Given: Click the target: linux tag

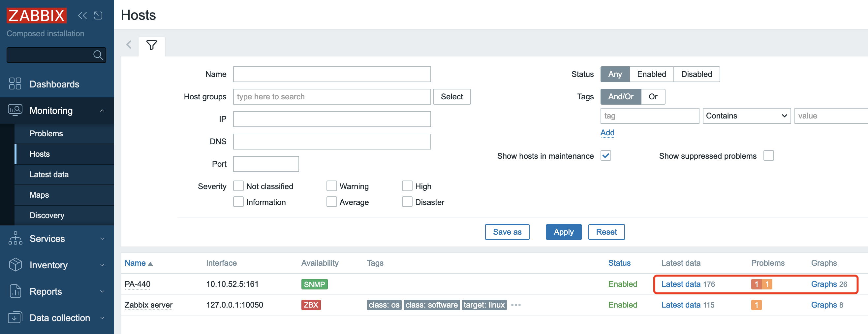Looking at the screenshot, I should pos(484,305).
